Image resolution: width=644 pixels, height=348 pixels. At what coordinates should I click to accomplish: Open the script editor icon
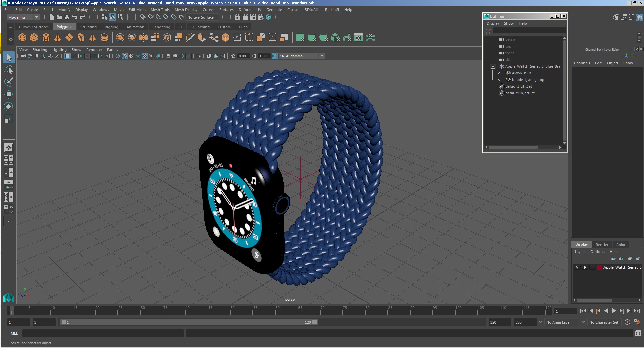pos(638,333)
